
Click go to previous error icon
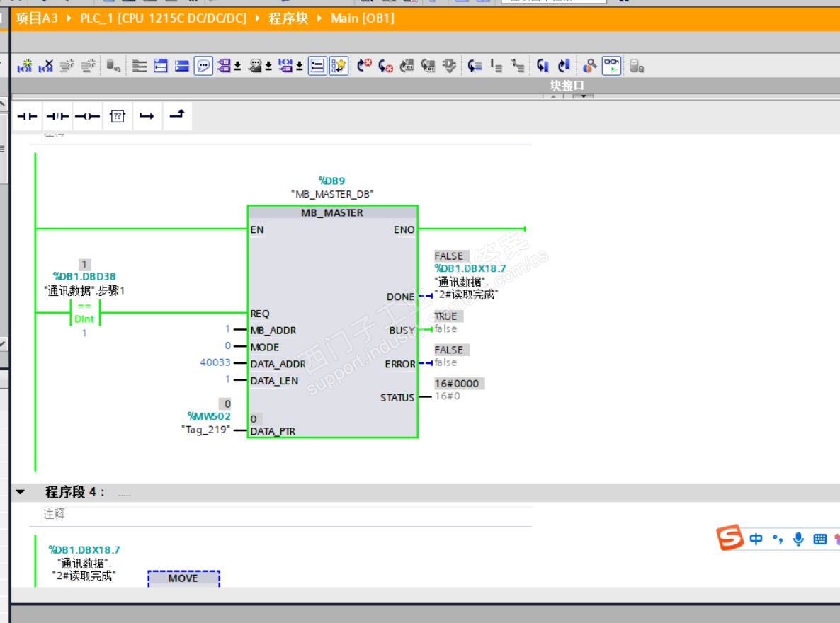(x=386, y=66)
